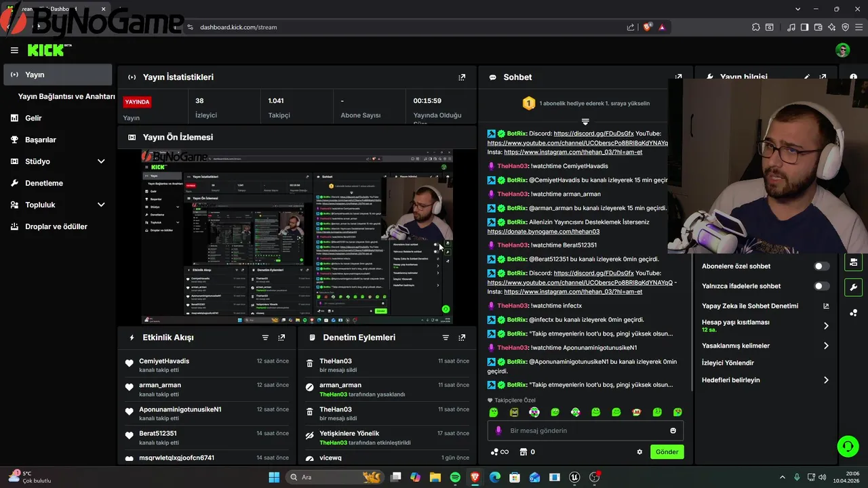Click the YAYINDA live badge
Viewport: 868px width, 488px height.
(137, 102)
